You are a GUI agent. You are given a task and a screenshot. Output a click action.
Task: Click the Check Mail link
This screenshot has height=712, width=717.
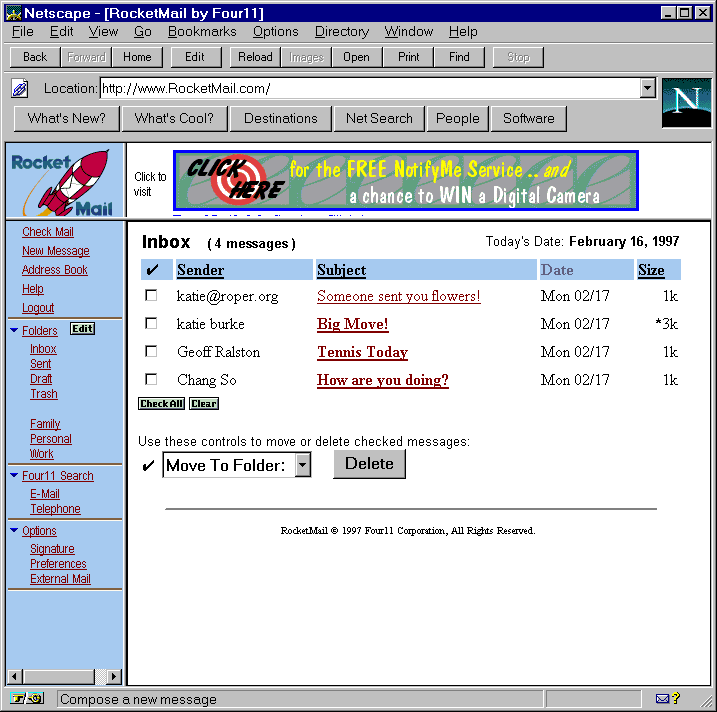[x=48, y=232]
